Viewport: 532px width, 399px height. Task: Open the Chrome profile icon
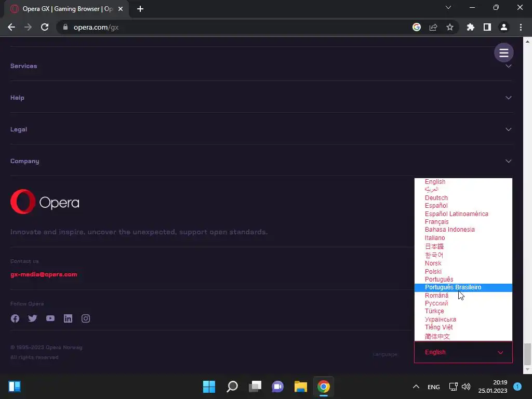pyautogui.click(x=504, y=27)
